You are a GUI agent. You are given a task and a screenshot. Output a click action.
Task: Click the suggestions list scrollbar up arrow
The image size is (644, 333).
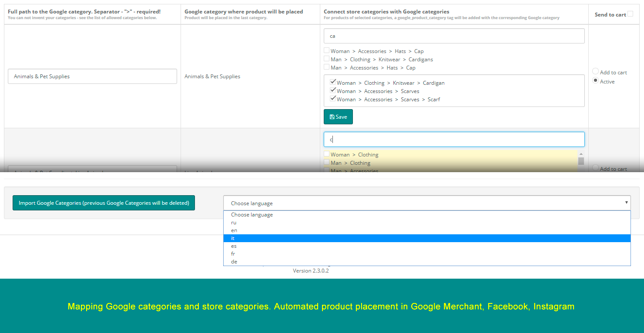[x=581, y=154]
